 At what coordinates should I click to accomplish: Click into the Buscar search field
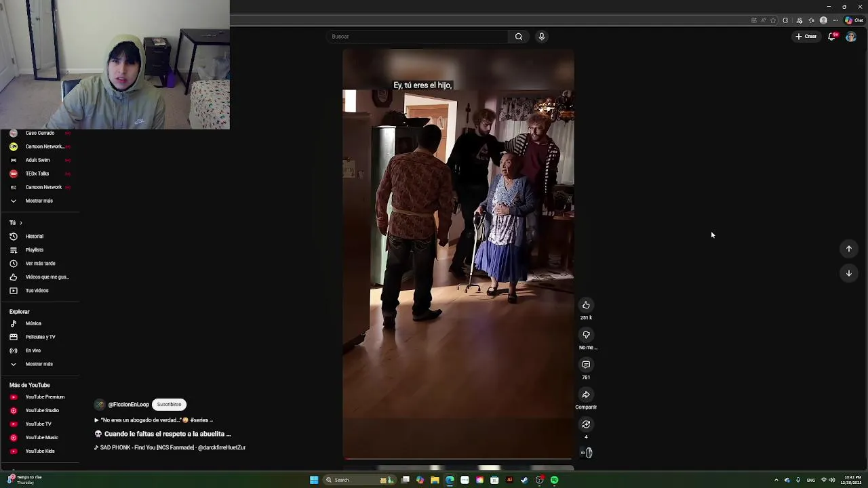(x=418, y=37)
